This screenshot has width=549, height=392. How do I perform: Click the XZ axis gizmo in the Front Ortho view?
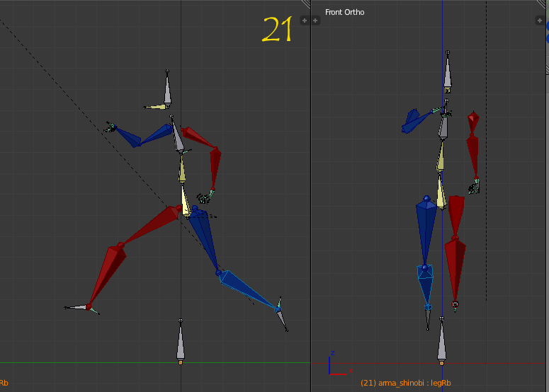click(x=339, y=364)
